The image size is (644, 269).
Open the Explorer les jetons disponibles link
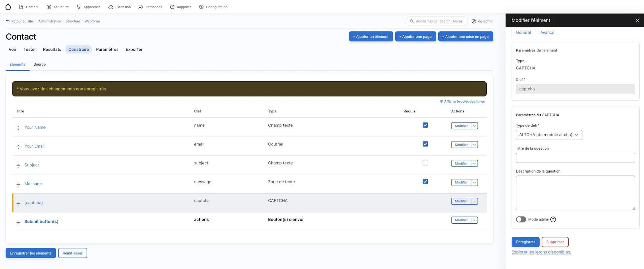click(x=541, y=252)
